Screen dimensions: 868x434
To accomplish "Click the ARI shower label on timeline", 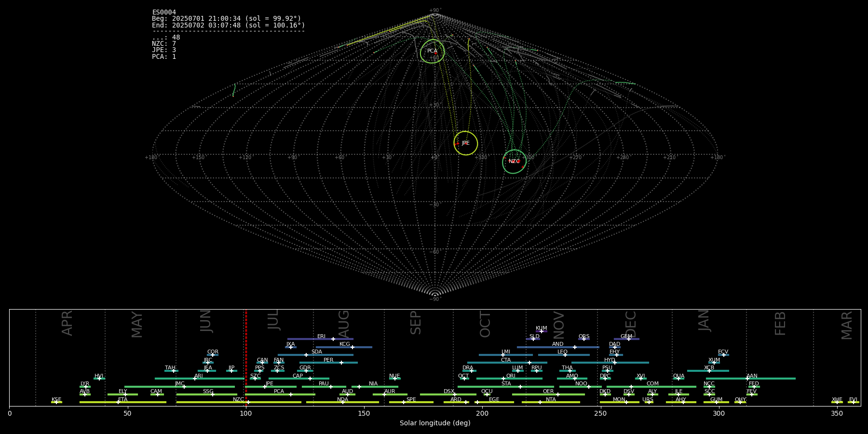I will pos(199,376).
